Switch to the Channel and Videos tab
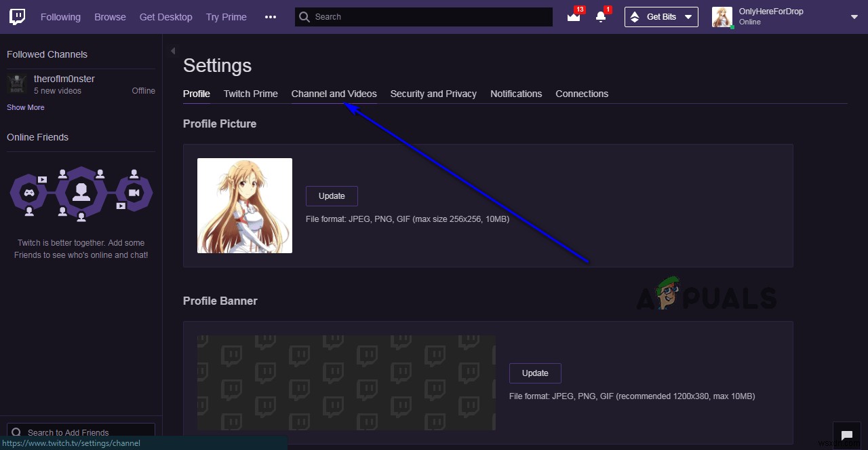The width and height of the screenshot is (868, 450). point(334,94)
